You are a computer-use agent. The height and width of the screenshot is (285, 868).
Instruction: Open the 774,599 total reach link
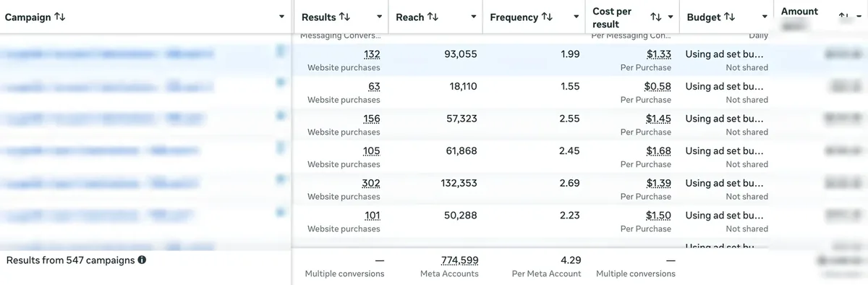(x=459, y=260)
